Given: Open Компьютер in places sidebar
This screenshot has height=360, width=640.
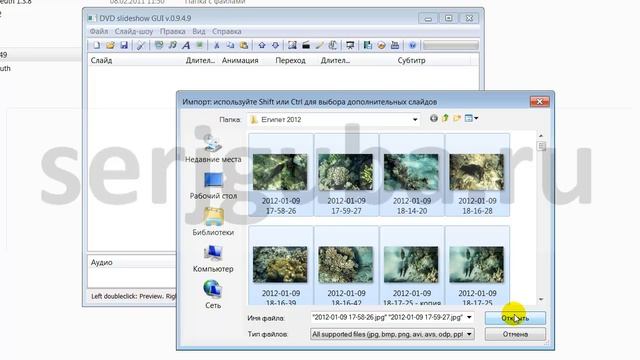Looking at the screenshot, I should click(213, 259).
